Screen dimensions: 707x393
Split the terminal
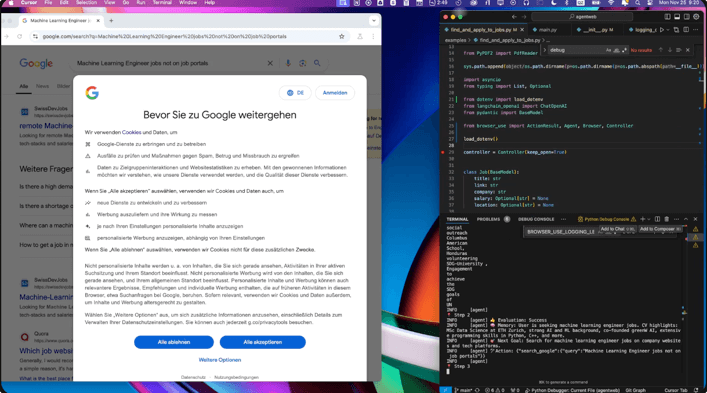pos(657,219)
